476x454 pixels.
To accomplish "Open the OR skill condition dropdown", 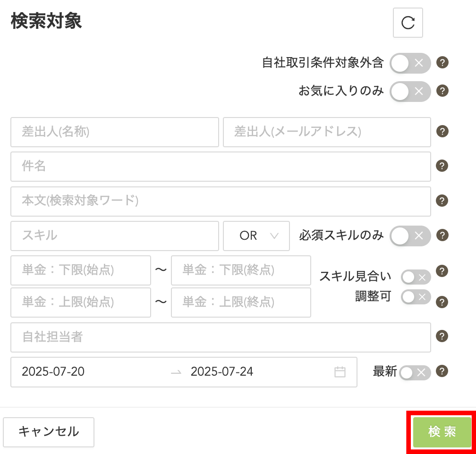I will [x=256, y=236].
